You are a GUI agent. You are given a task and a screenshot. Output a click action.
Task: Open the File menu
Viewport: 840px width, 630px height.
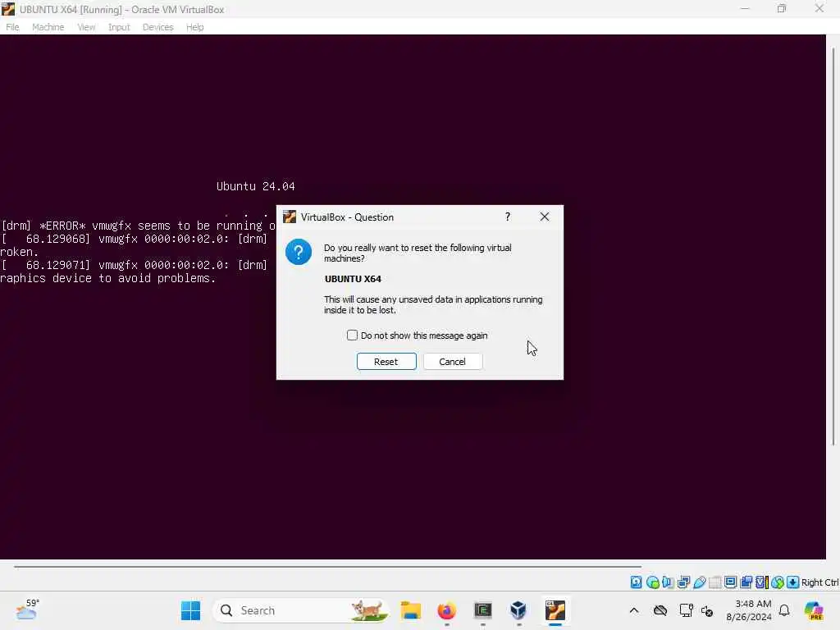(x=12, y=27)
